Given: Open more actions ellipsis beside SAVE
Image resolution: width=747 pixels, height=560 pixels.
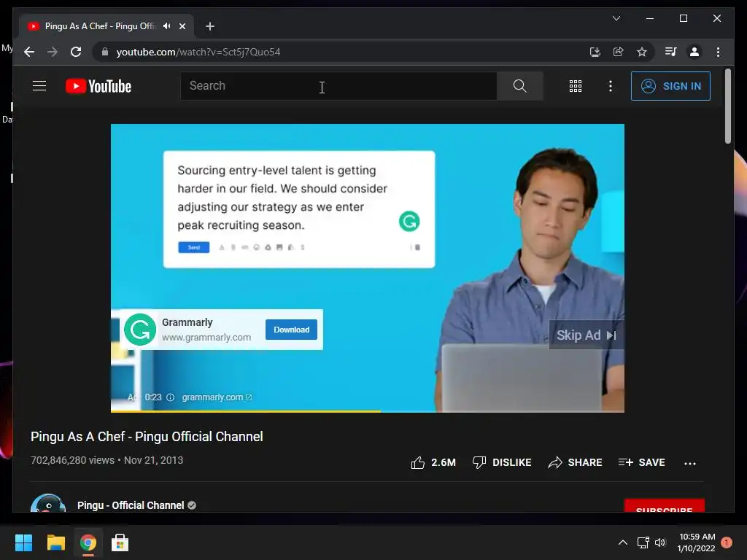Looking at the screenshot, I should 690,463.
